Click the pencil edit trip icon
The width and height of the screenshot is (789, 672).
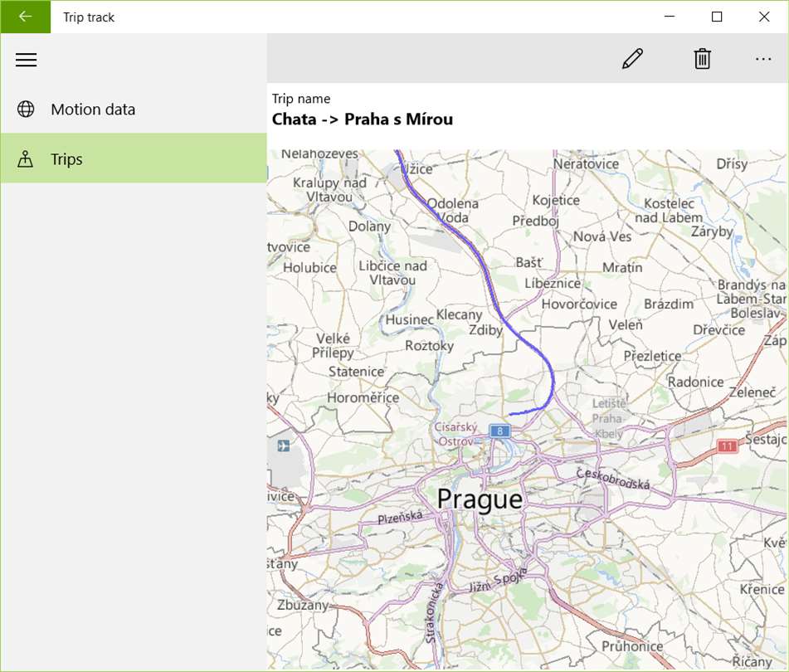tap(632, 59)
